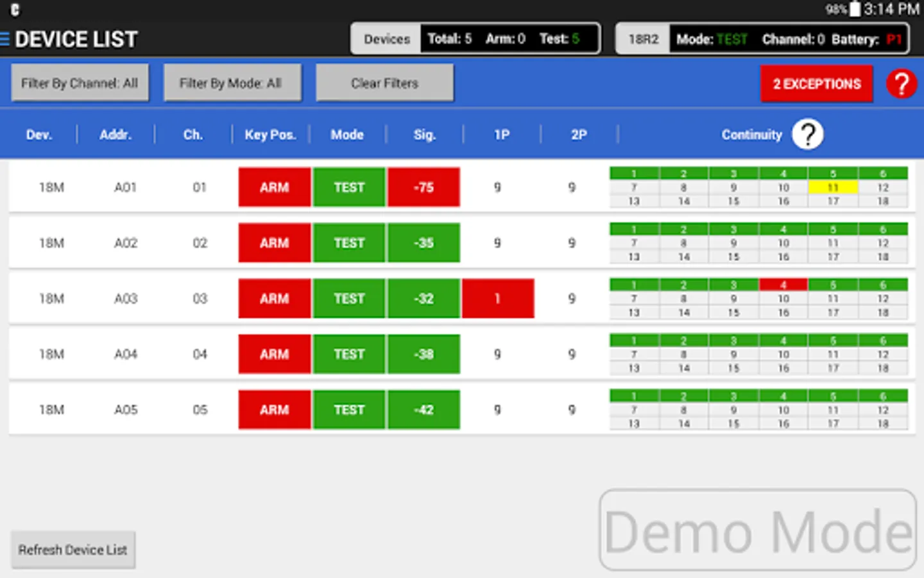Click Refresh Device List button
The width and height of the screenshot is (924, 578).
tap(73, 550)
